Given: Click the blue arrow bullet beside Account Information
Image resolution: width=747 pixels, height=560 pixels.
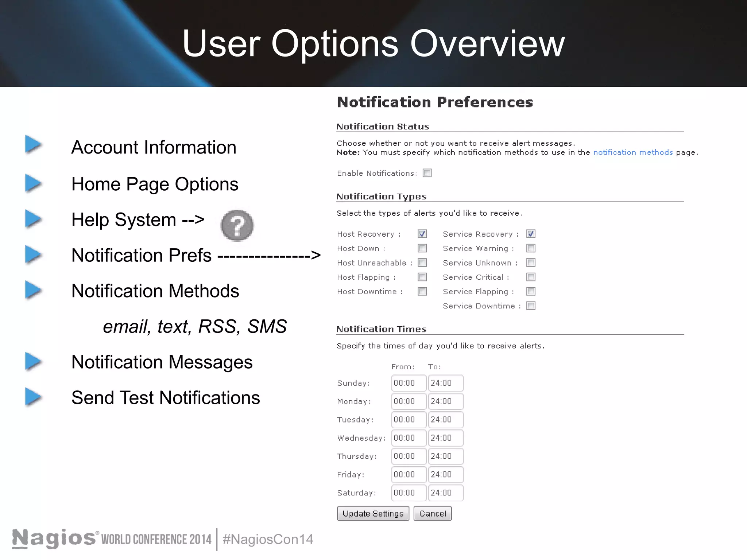Looking at the screenshot, I should [x=33, y=144].
